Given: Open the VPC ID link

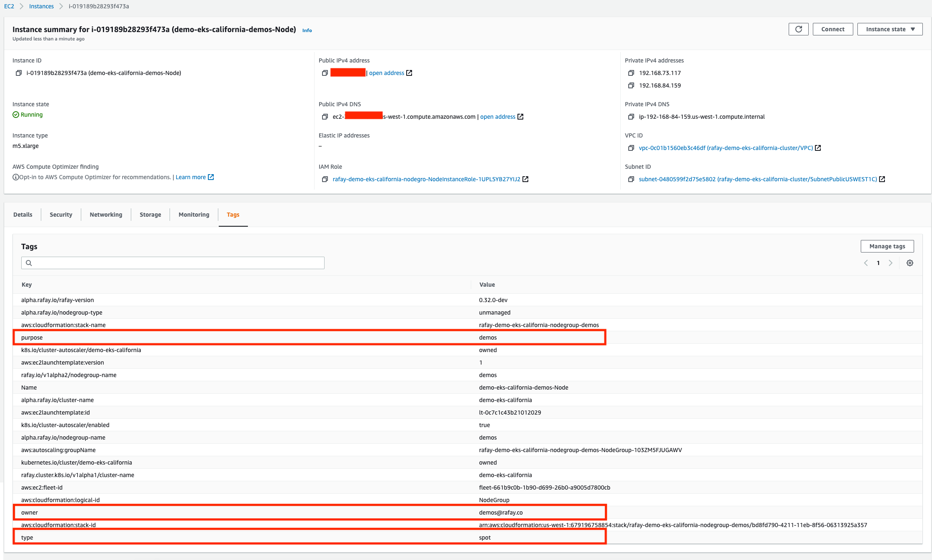Looking at the screenshot, I should [726, 148].
